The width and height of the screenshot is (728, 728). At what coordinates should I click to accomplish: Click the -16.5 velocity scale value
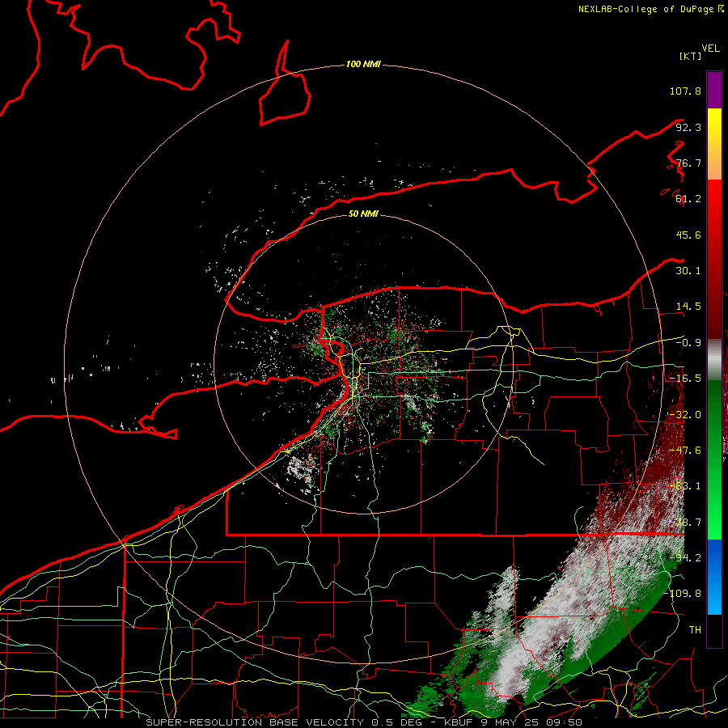point(685,379)
